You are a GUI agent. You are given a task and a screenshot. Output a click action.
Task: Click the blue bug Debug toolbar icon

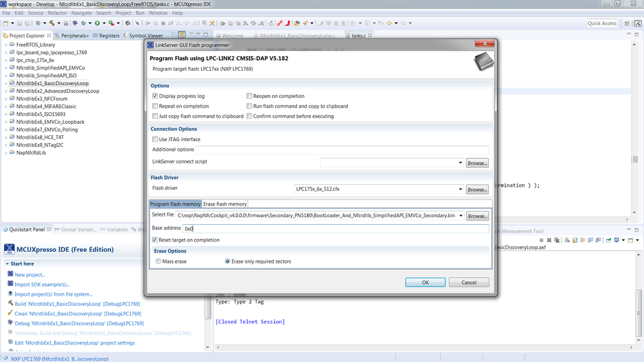coord(75,23)
